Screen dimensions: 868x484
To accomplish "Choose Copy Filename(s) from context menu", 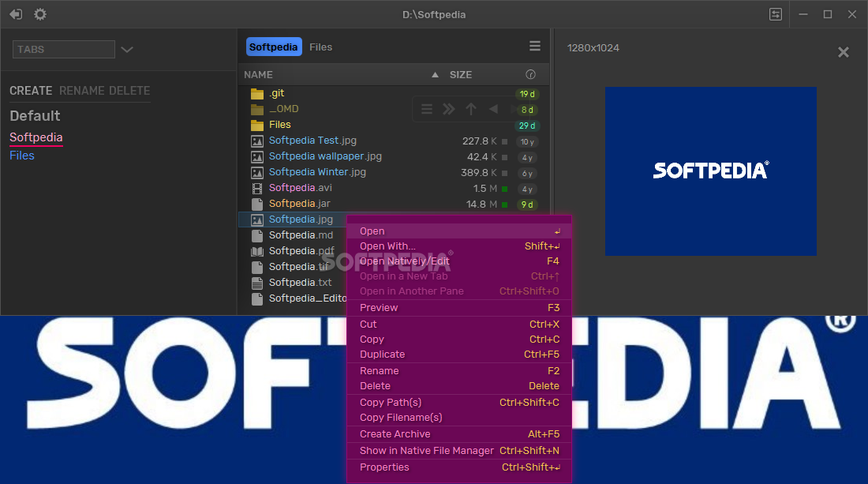I will coord(459,417).
